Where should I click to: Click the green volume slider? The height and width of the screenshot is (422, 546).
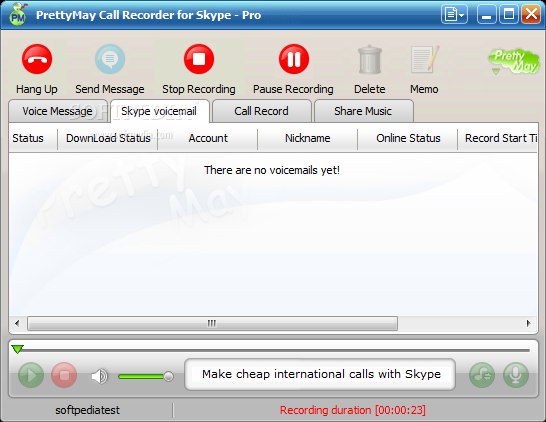click(145, 376)
